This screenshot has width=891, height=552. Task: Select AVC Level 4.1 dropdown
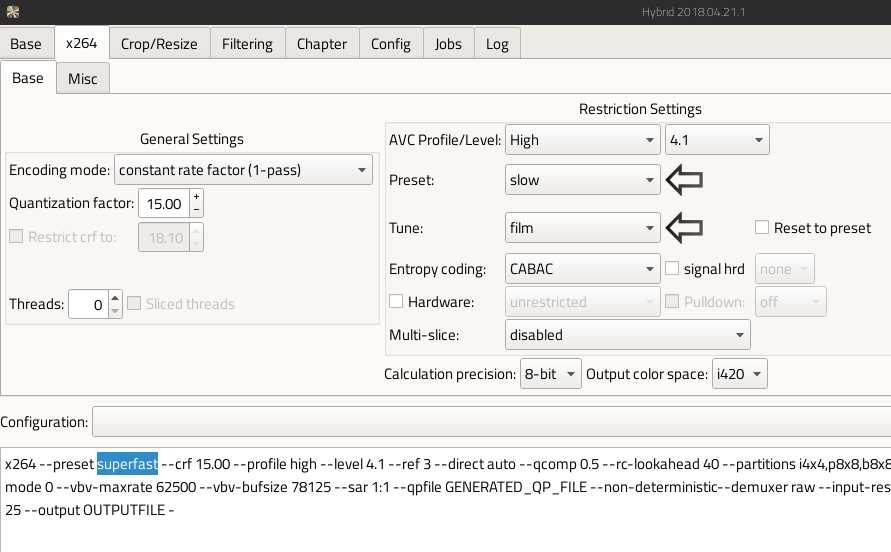716,141
